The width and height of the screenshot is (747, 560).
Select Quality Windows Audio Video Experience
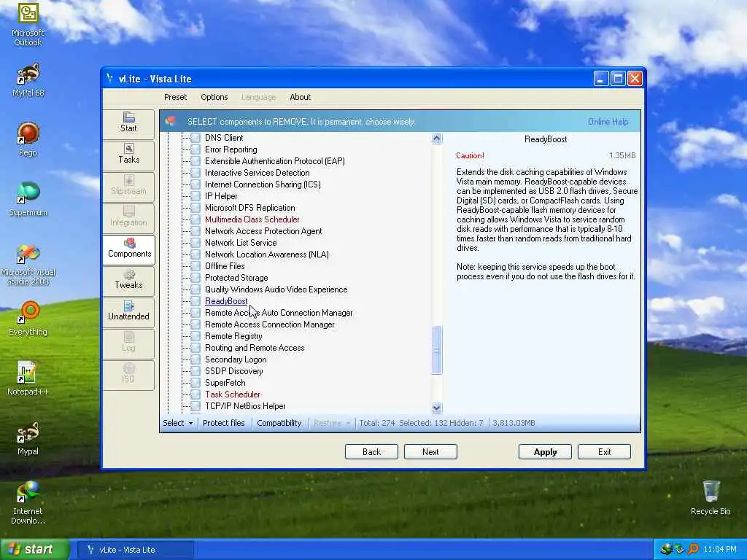276,289
